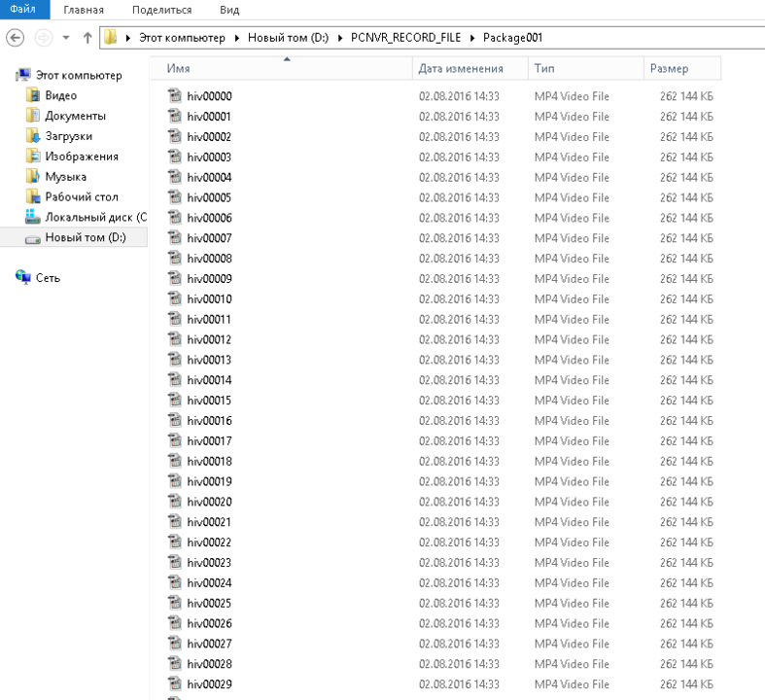This screenshot has height=700, width=765.
Task: Click the Back navigation arrow
Action: pos(16,38)
